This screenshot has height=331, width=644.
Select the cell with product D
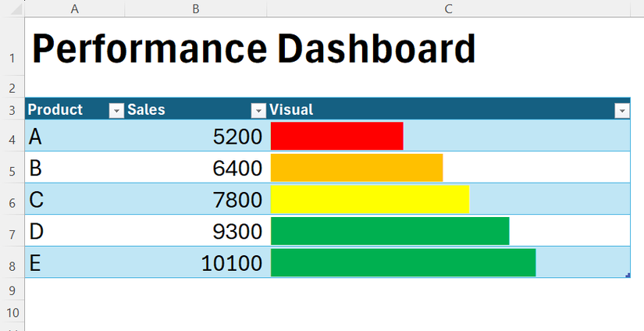[x=75, y=231]
